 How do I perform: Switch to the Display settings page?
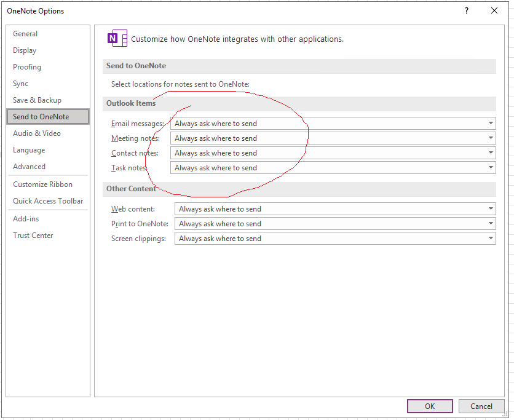point(25,50)
